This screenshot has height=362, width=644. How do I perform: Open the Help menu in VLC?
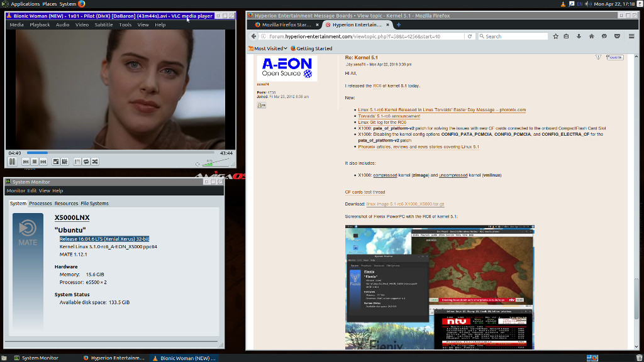[x=160, y=25]
